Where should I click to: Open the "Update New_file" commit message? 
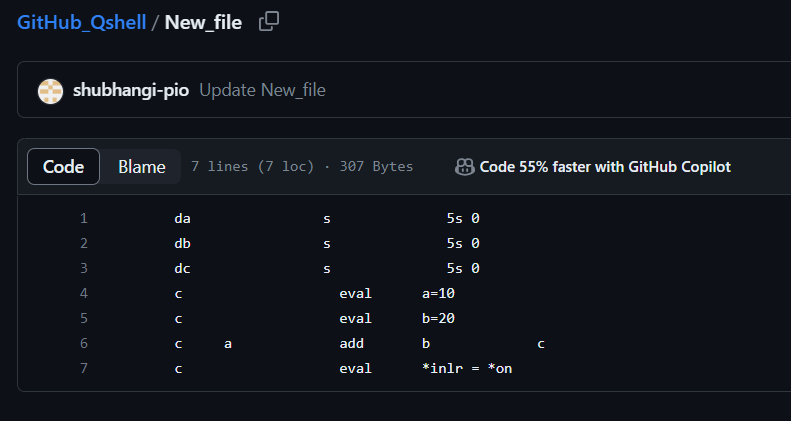click(262, 90)
